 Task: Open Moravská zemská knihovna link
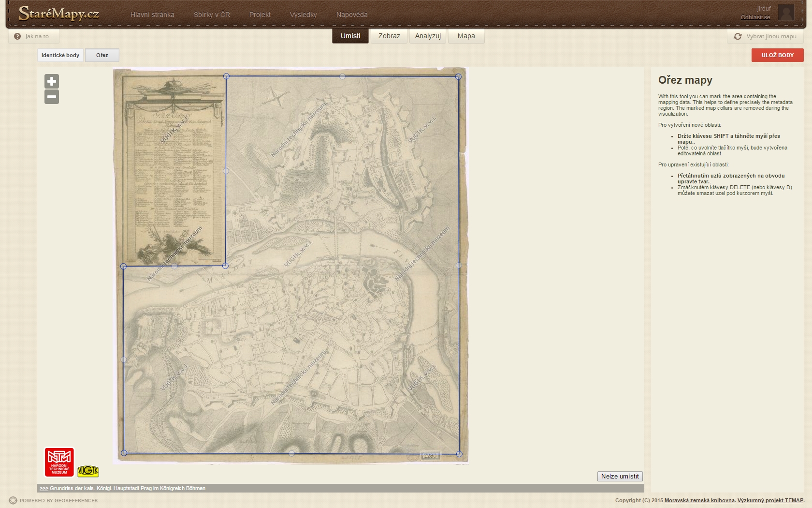point(699,500)
